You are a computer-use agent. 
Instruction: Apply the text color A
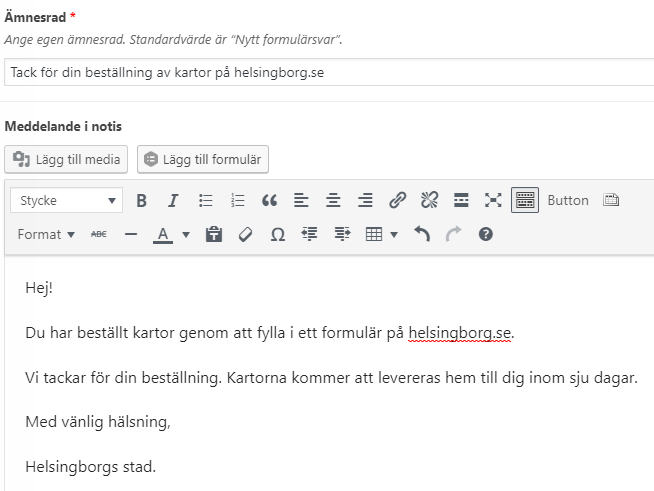point(163,234)
